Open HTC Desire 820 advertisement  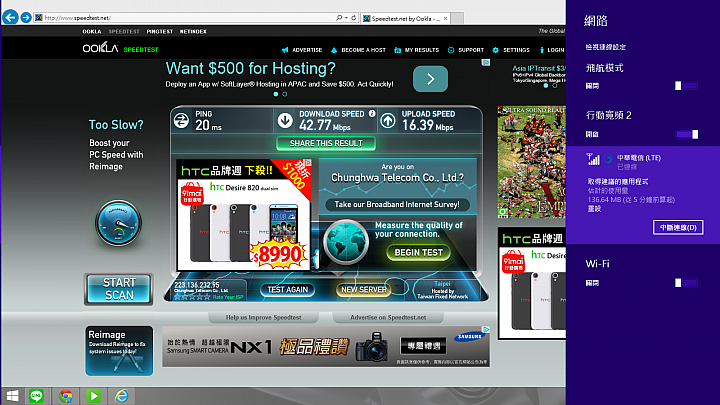[x=244, y=214]
